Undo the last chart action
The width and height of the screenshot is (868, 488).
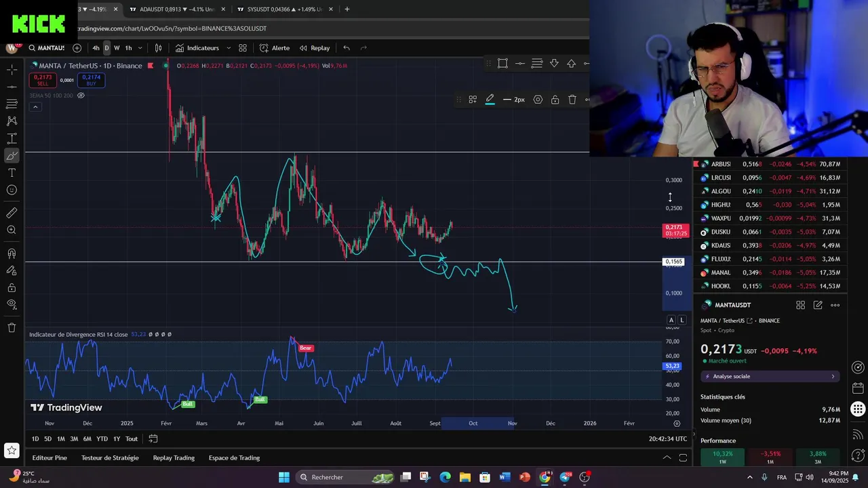coord(347,48)
